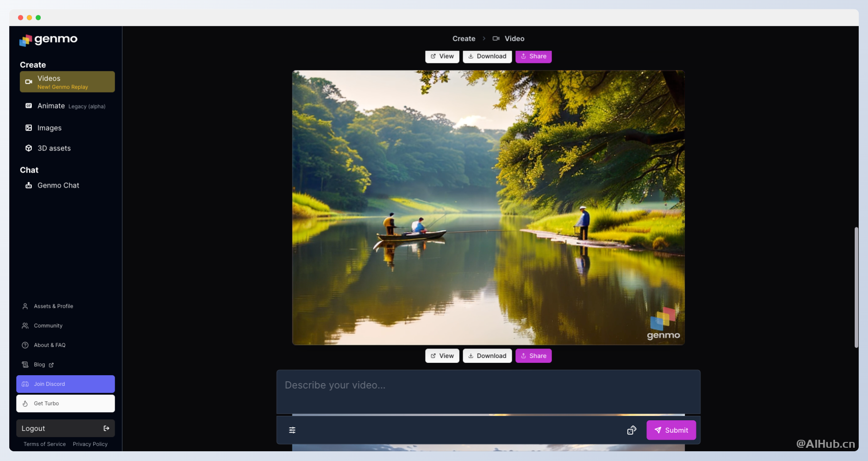Click the fishing lake video thumbnail

[488, 207]
